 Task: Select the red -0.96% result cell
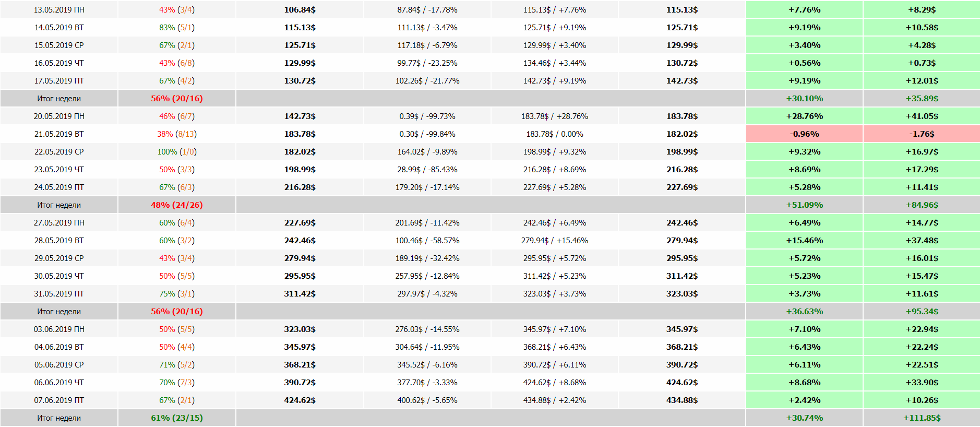tap(804, 134)
